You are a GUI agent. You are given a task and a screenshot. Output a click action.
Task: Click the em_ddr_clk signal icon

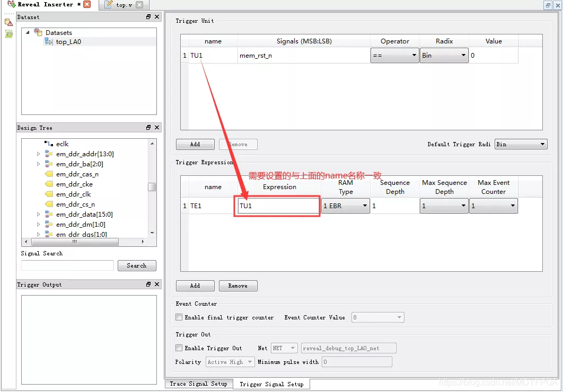click(49, 194)
